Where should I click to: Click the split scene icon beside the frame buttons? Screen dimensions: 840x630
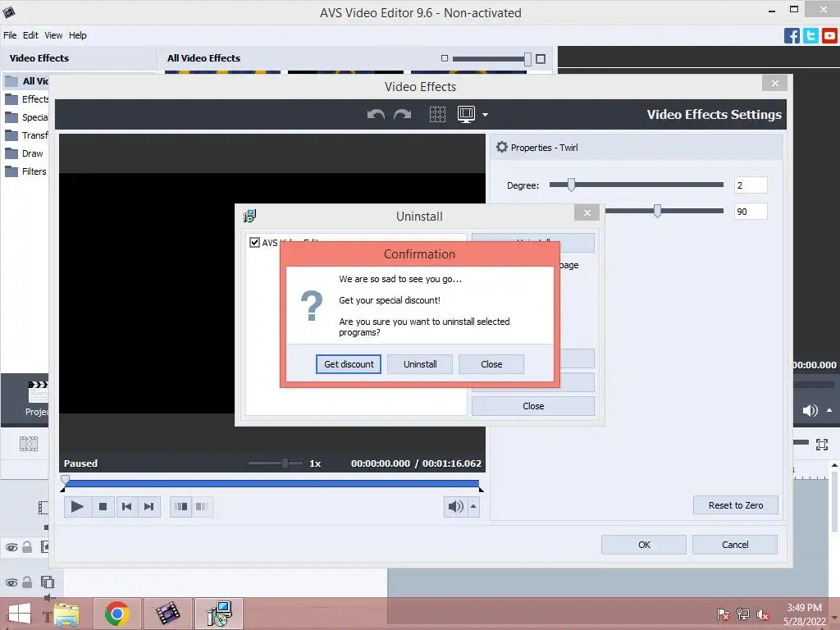click(181, 507)
